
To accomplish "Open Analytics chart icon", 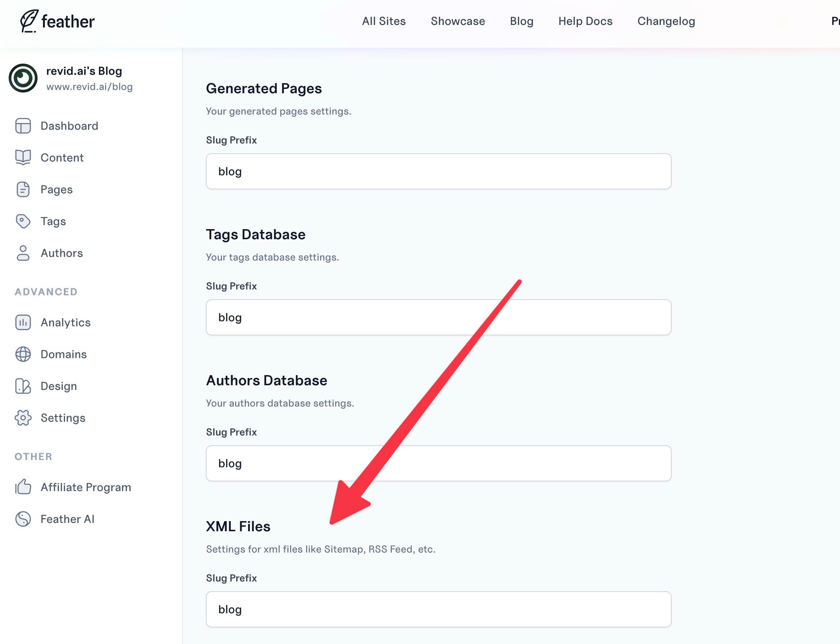I will (x=23, y=322).
